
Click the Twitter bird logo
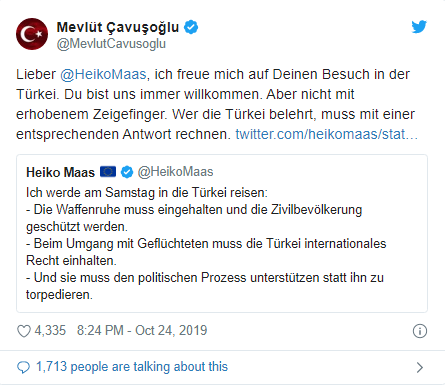coord(419,27)
